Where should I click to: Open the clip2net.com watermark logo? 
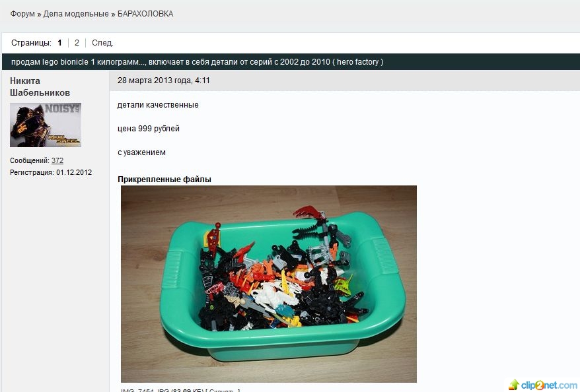click(x=543, y=385)
